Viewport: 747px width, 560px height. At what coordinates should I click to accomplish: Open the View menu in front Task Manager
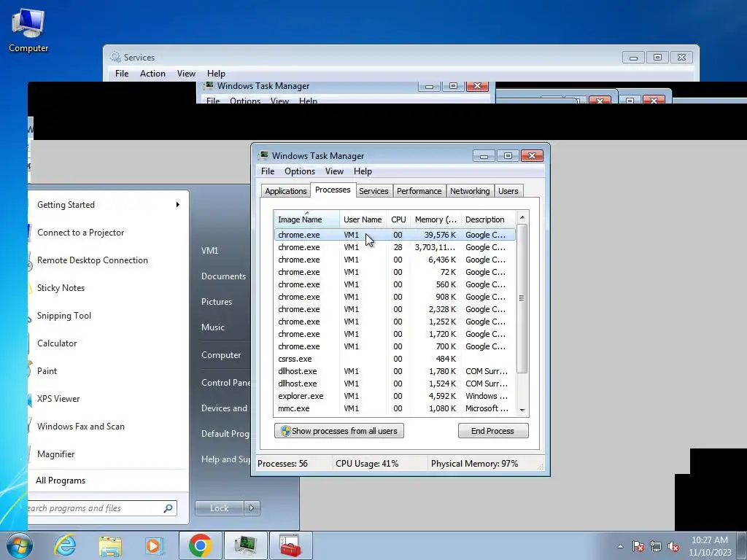pyautogui.click(x=334, y=171)
